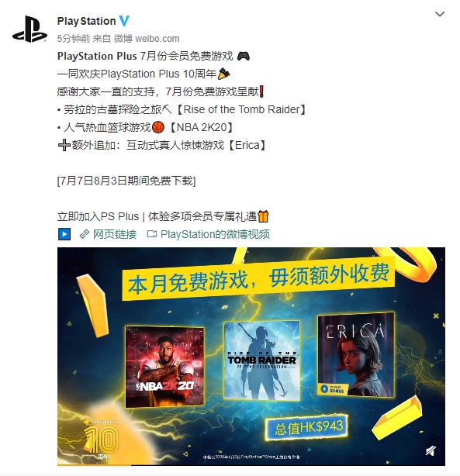Click the 5分钟前 post timestamp
This screenshot has width=460, height=476.
(x=74, y=39)
